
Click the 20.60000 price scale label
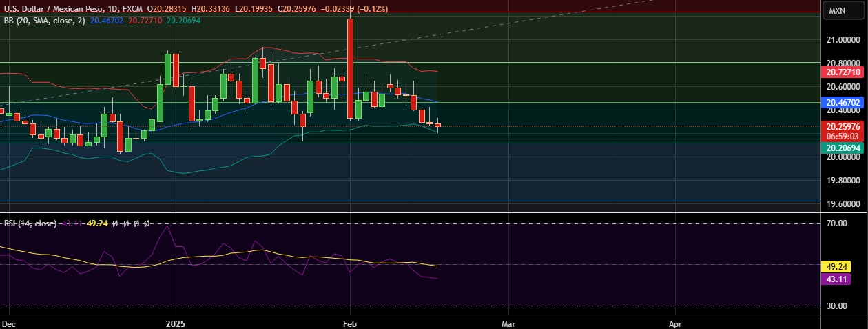click(x=843, y=86)
